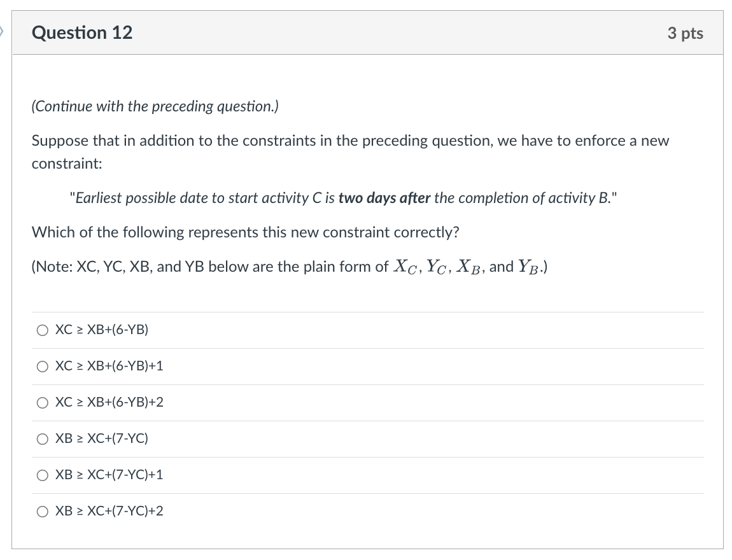The width and height of the screenshot is (732, 560).
Task: Click the question prompt asking which constraint is correct
Action: coord(246,232)
